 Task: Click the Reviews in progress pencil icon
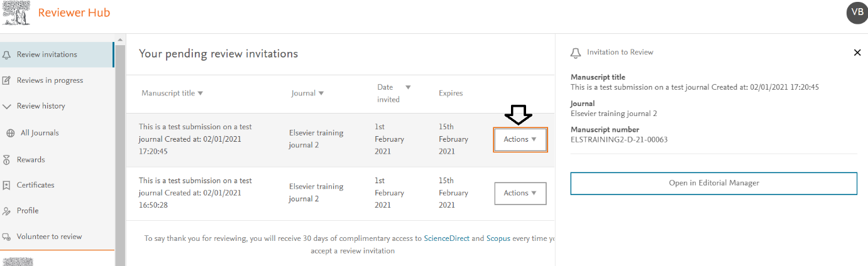tap(7, 80)
